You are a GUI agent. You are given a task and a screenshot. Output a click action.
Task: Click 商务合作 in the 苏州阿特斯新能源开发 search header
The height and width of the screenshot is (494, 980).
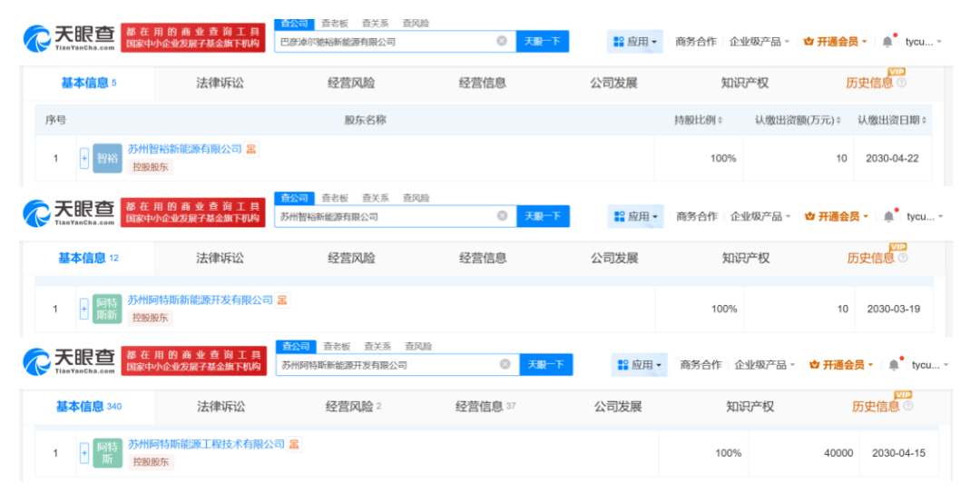pyautogui.click(x=701, y=364)
